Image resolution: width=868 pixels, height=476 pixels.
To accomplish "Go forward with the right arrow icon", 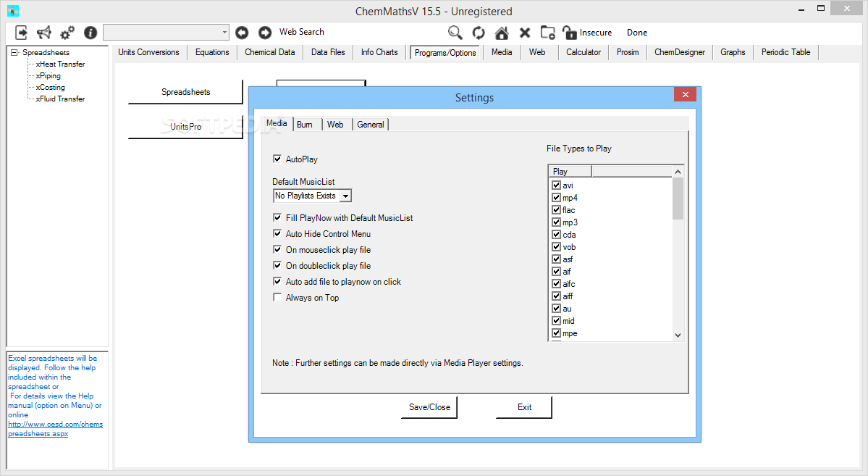I will click(x=265, y=33).
